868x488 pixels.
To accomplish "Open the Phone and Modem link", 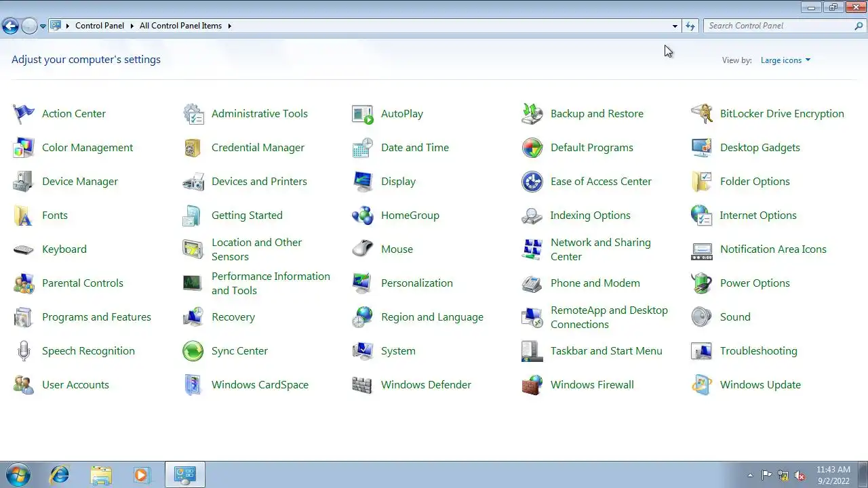I will [595, 283].
